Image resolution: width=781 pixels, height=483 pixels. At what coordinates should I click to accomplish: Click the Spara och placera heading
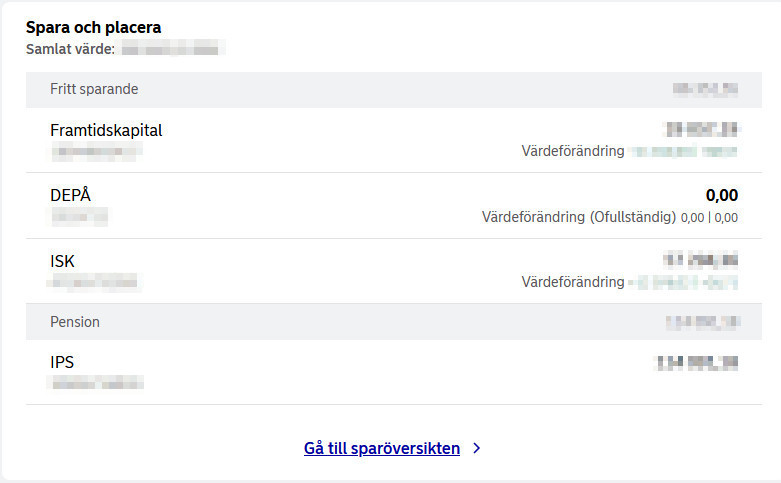click(x=93, y=28)
